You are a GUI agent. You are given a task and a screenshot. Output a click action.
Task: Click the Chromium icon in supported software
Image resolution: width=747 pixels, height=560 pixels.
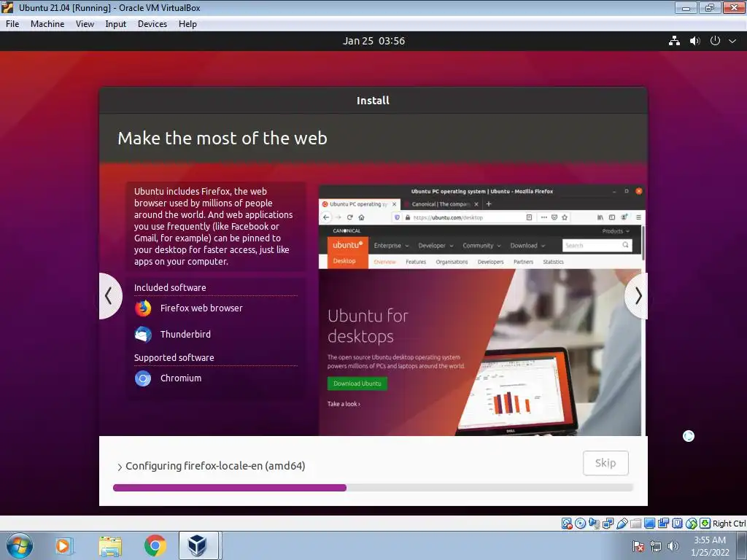coord(143,378)
